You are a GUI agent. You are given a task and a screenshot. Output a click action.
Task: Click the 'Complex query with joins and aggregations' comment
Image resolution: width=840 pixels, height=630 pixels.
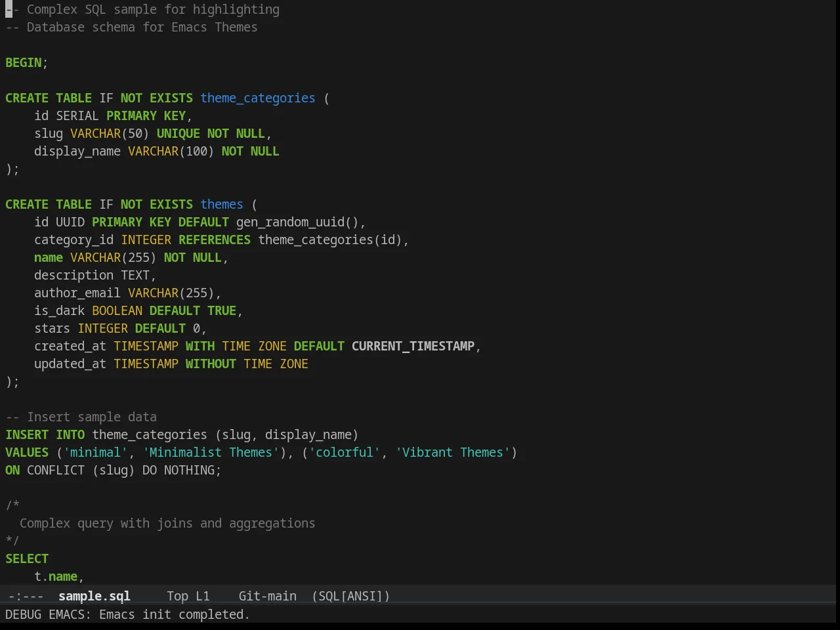pyautogui.click(x=167, y=523)
